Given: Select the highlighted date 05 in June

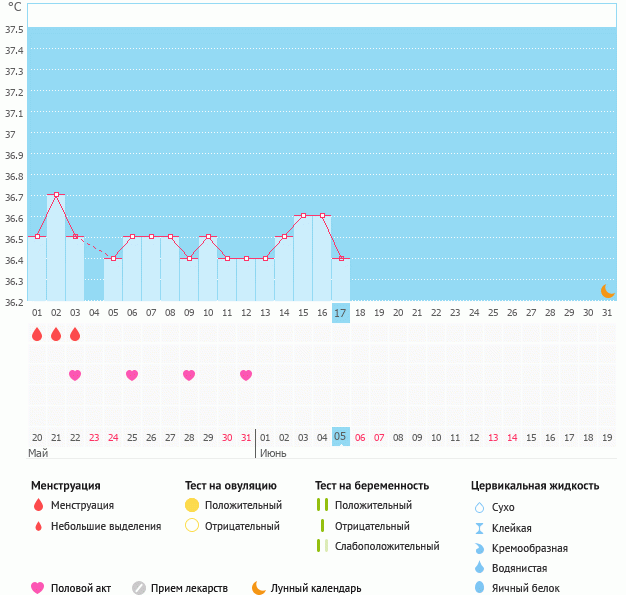Looking at the screenshot, I should point(340,437).
